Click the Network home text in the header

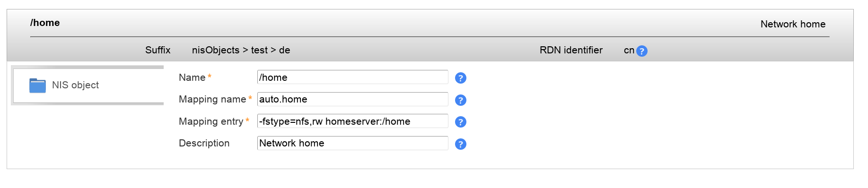pos(793,24)
